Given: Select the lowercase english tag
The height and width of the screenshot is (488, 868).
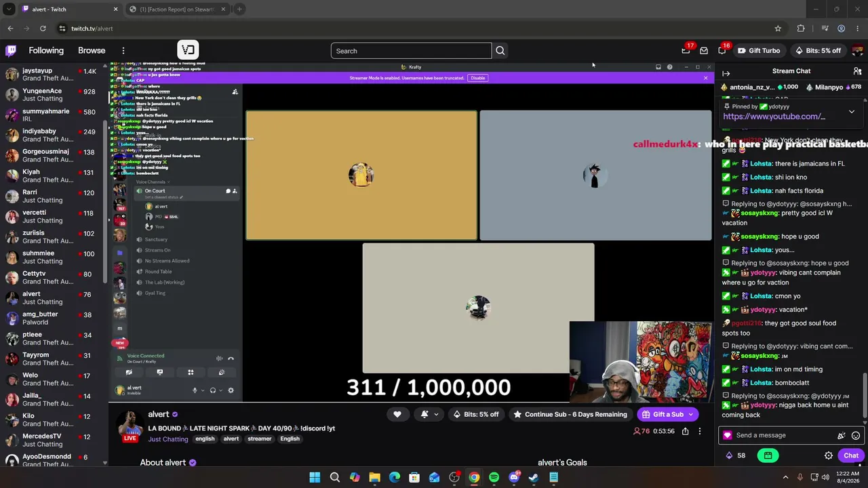Looking at the screenshot, I should [x=205, y=439].
